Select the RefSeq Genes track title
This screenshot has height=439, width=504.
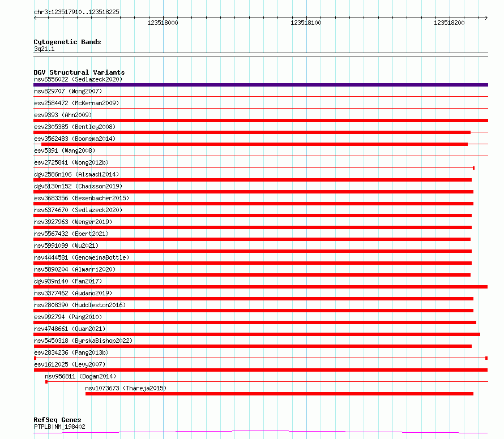point(58,420)
